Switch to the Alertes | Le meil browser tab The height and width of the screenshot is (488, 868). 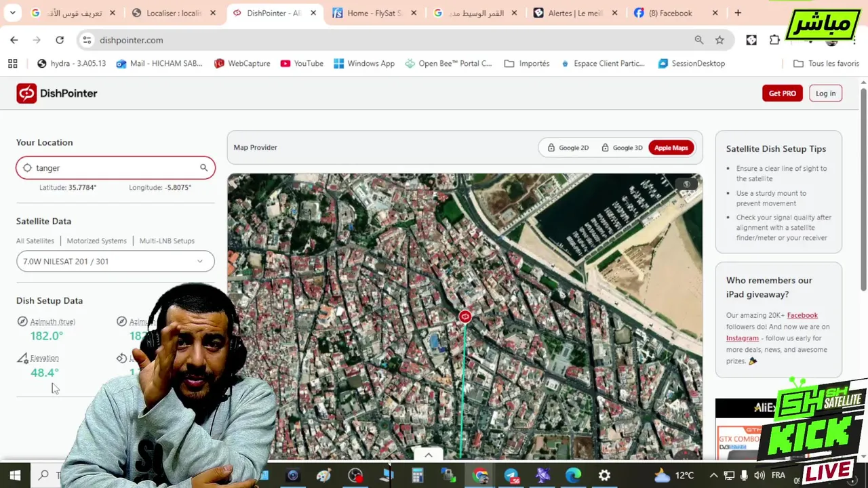coord(575,13)
